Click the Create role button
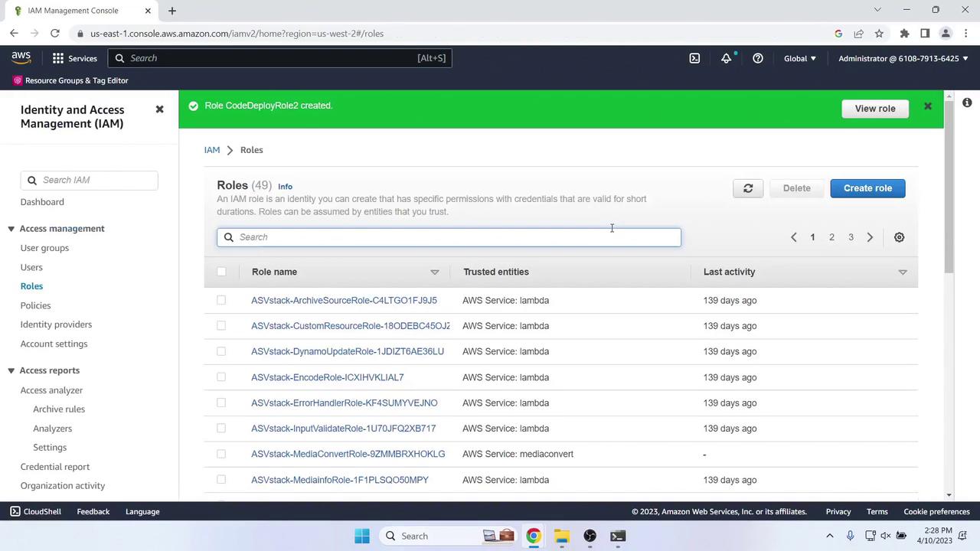Viewport: 980px width, 551px height. [x=867, y=188]
